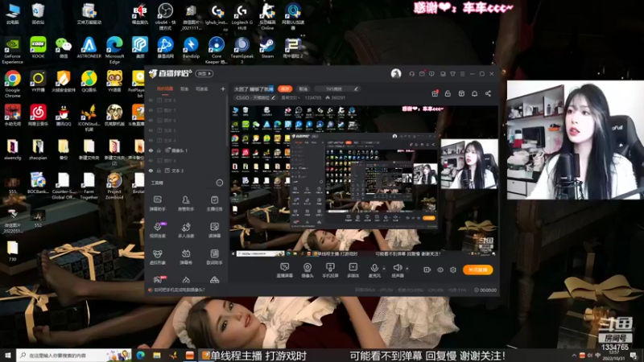Add screen capture source (直播屏幕)

[x=285, y=270]
